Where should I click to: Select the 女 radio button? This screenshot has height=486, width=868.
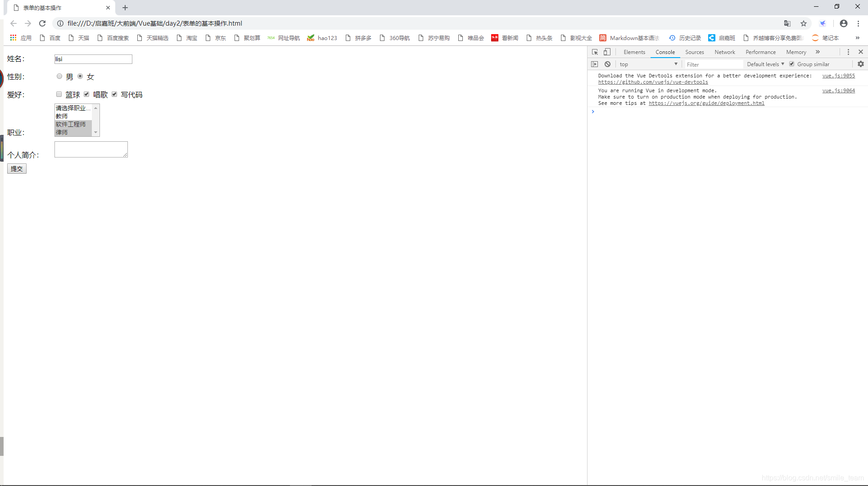80,76
